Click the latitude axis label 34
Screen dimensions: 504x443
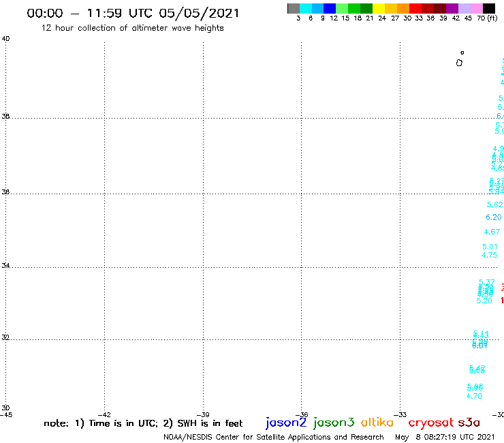[5, 265]
